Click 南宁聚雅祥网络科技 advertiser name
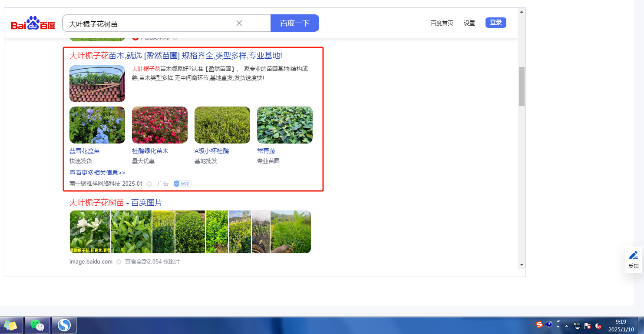 click(x=95, y=184)
